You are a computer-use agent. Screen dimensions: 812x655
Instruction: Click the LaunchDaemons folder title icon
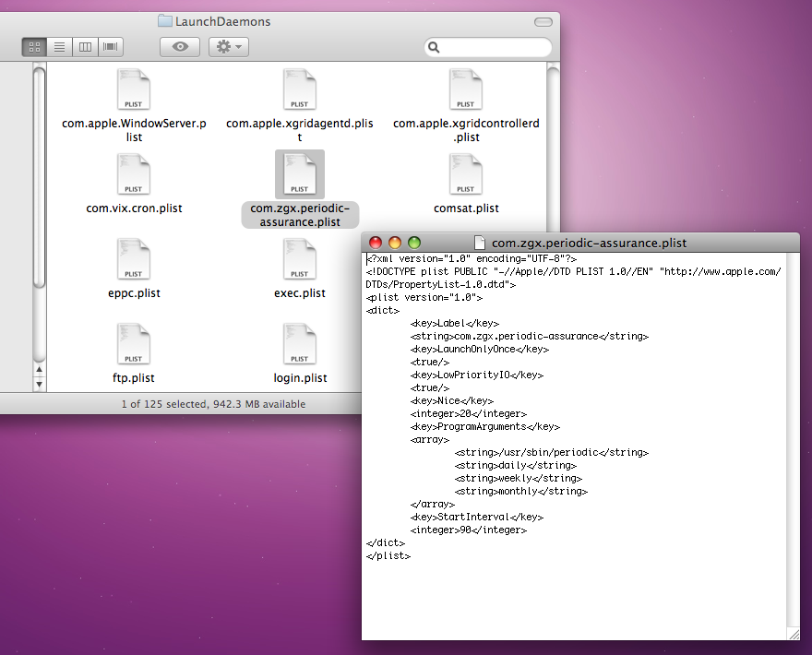pyautogui.click(x=165, y=21)
